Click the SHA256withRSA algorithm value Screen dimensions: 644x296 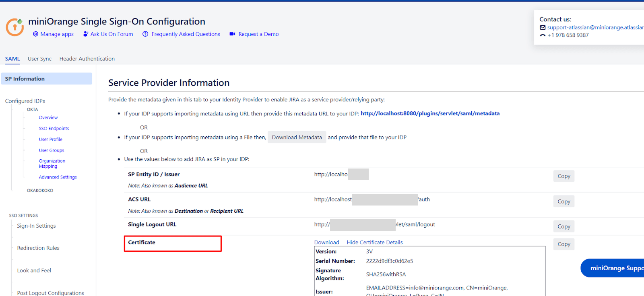[386, 274]
